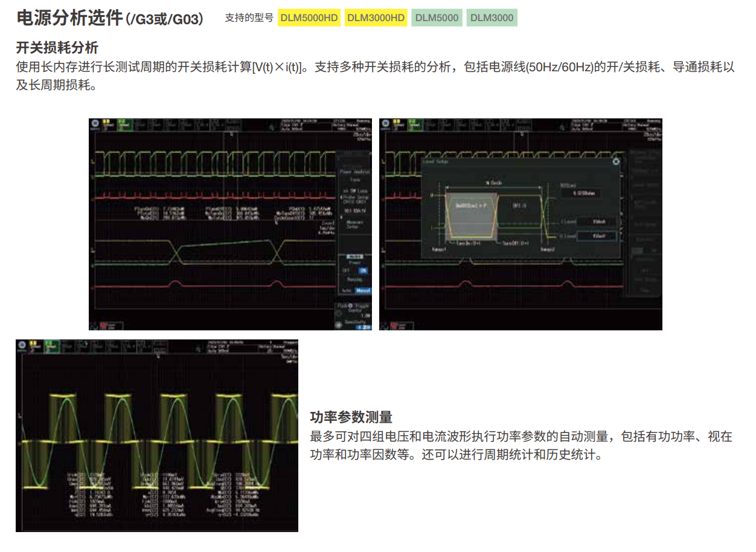756x552 pixels.
Task: Click round menu icon in the sine-wave scope screen
Action: [x=22, y=345]
